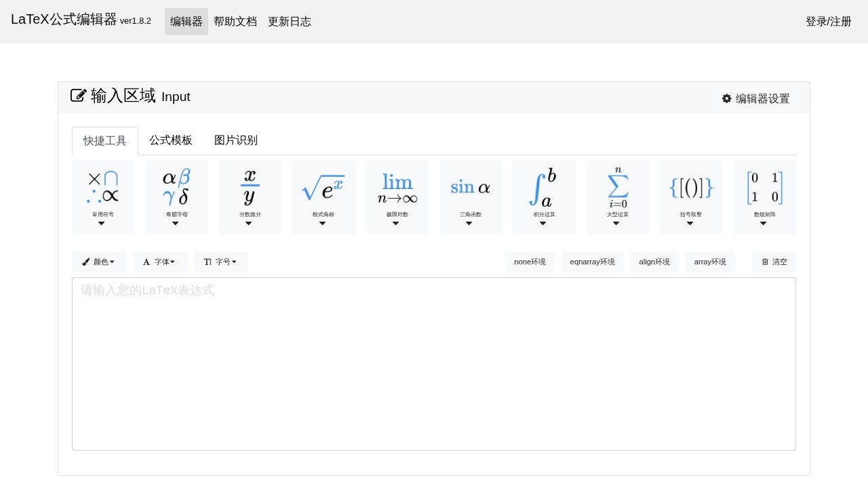Image resolution: width=868 pixels, height=488 pixels.
Task: Open the integral operations icon
Action: click(544, 197)
